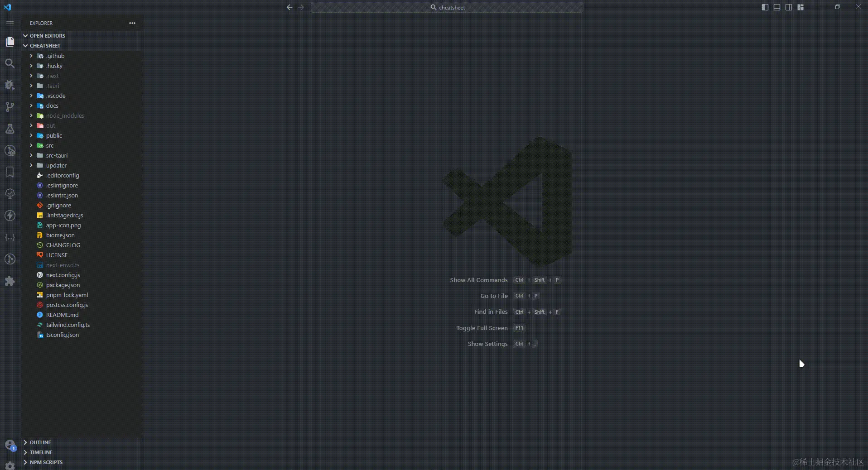Open biome.json file
Viewport: 868px width, 470px height.
coord(82,235)
